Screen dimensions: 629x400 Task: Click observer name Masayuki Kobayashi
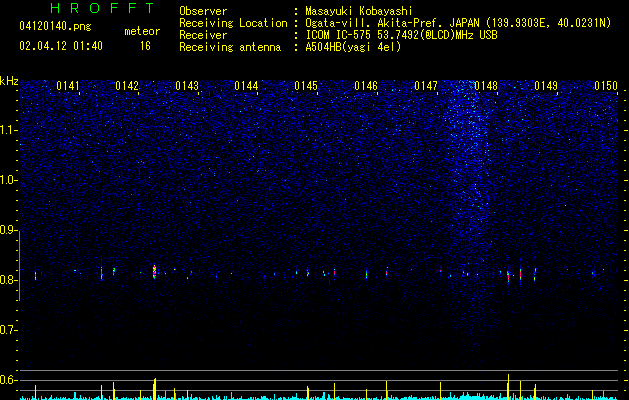point(359,11)
